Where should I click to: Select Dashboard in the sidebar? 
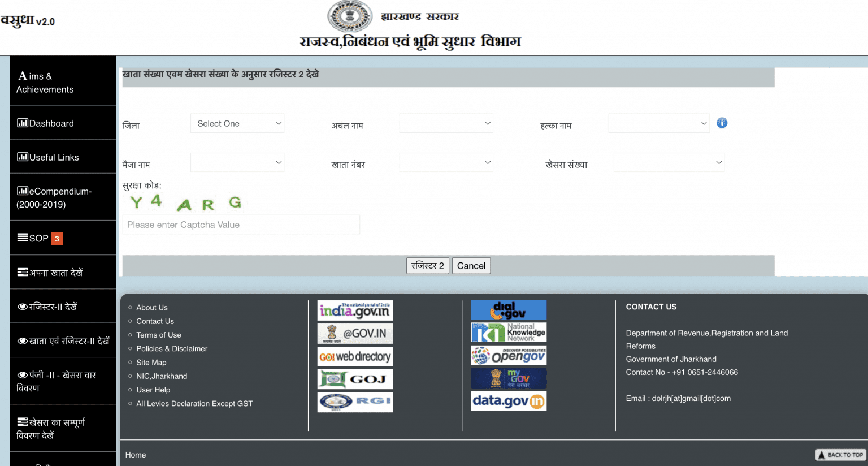51,123
